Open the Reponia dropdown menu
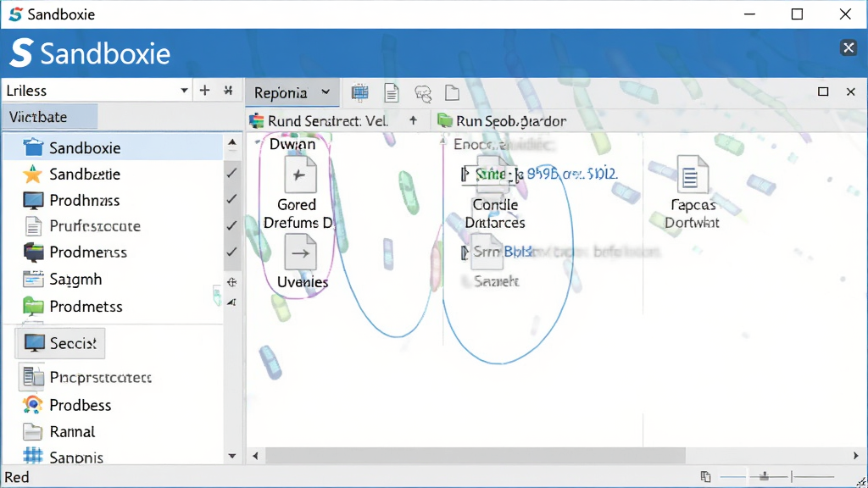 point(292,92)
